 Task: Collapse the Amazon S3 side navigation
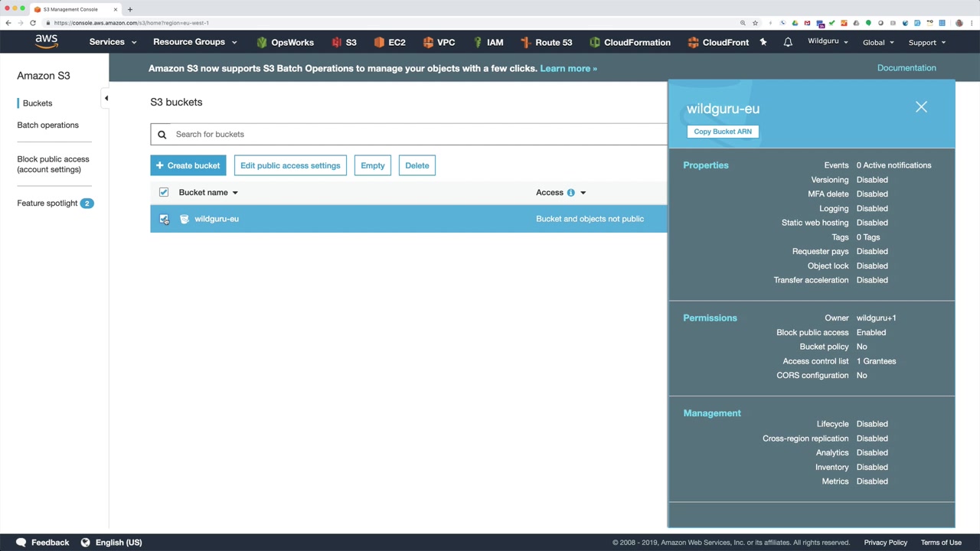pyautogui.click(x=106, y=98)
